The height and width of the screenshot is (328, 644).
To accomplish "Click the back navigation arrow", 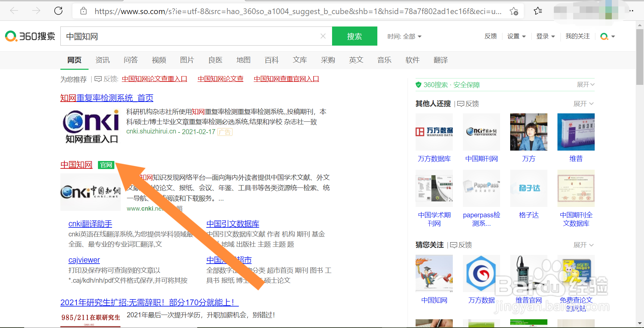I will (14, 10).
